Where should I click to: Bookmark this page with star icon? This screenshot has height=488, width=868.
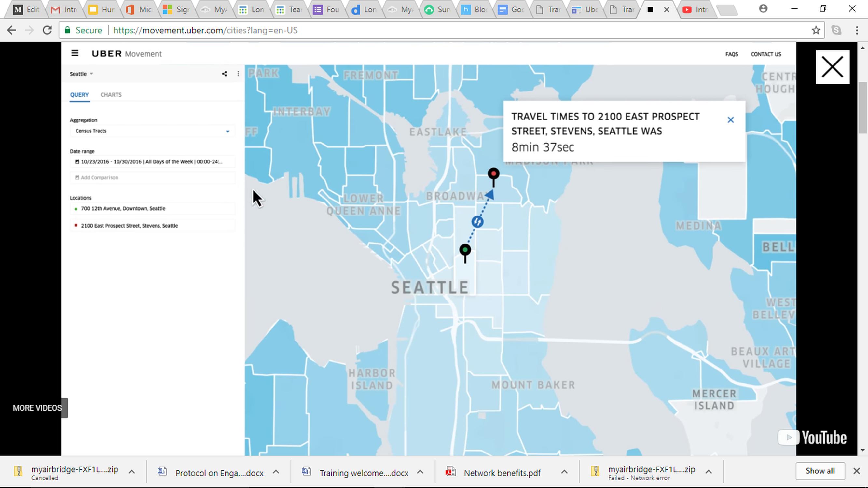tap(816, 30)
